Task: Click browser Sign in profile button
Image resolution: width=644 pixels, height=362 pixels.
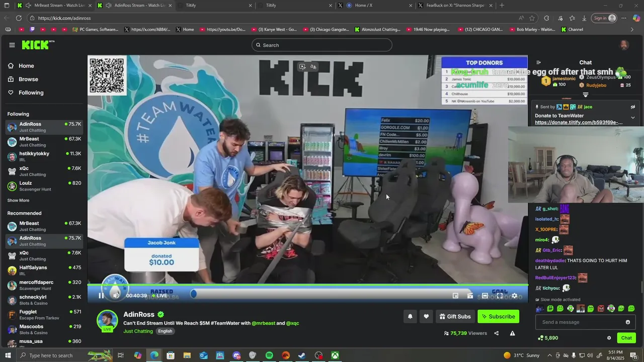Action: click(x=604, y=18)
